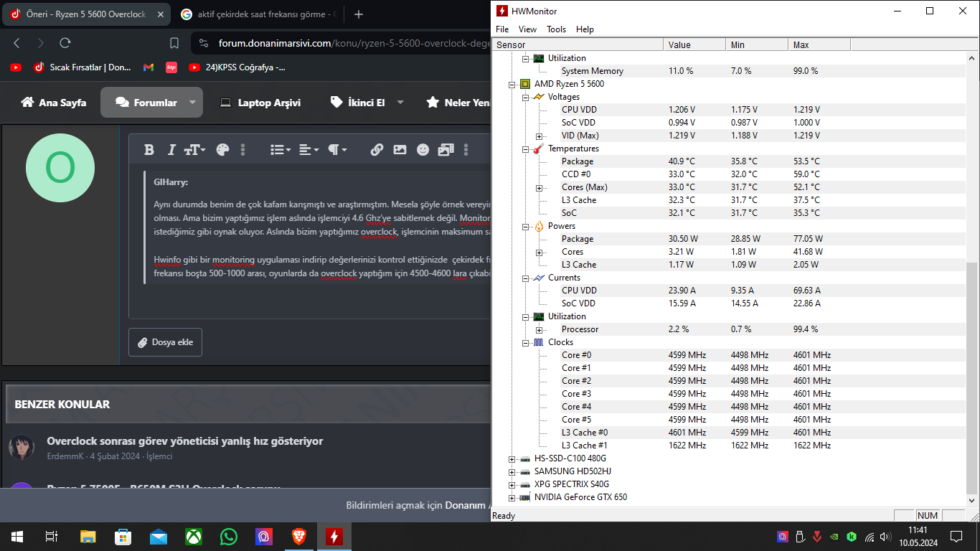This screenshot has width=980, height=551.
Task: Open the paragraph format dropdown in editor
Action: pos(337,150)
